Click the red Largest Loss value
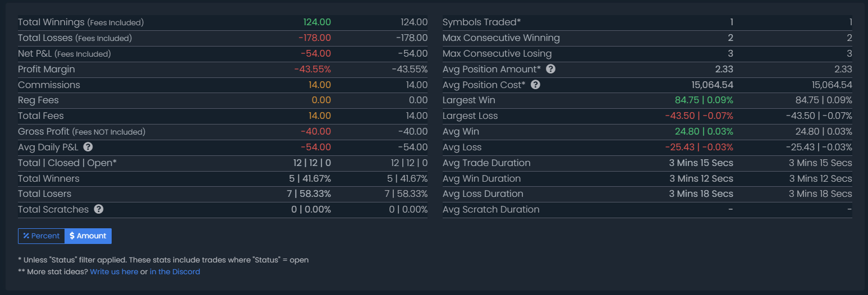Screen dimensions: 868x295 [x=699, y=116]
